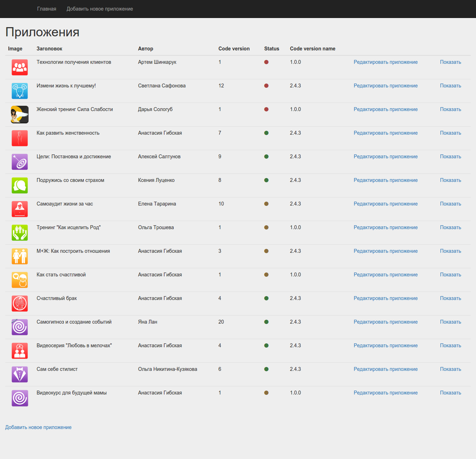Edit the app 'Измени жизнь к лучшему!'
Screen dimensions: 476x459
coord(385,86)
